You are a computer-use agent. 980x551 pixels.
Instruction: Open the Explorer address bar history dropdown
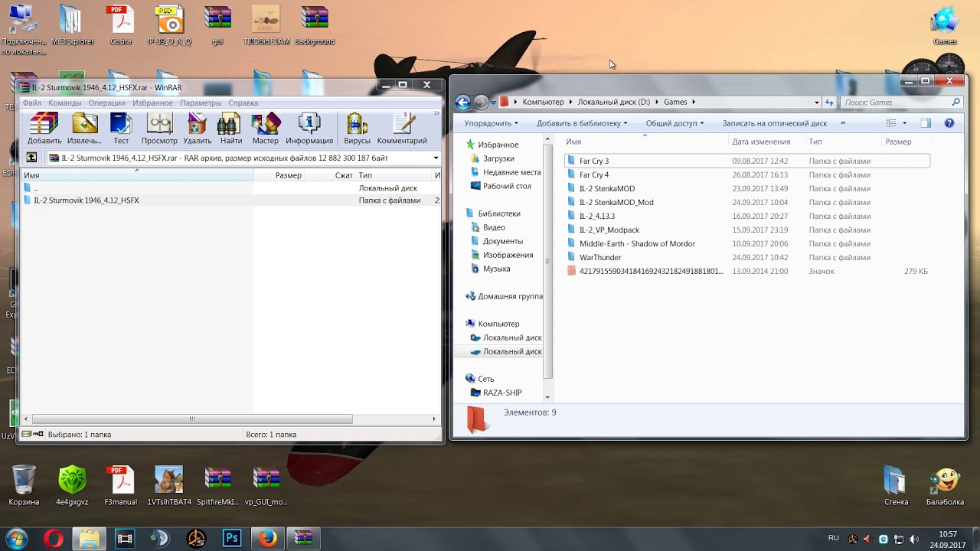click(817, 103)
